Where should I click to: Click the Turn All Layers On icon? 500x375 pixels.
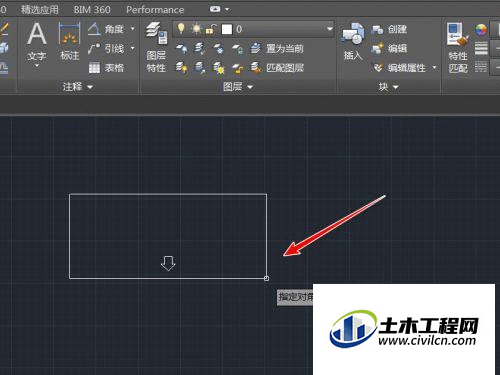(181, 68)
